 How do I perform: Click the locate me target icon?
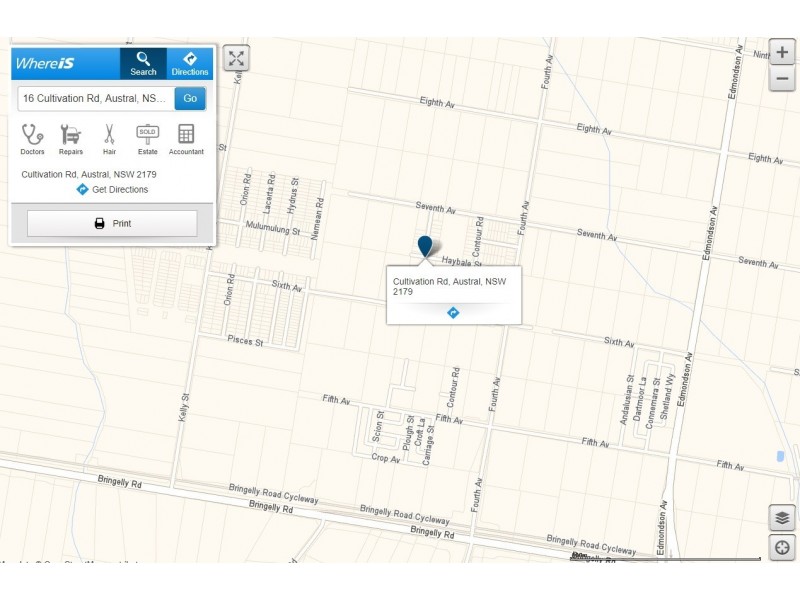(x=782, y=547)
